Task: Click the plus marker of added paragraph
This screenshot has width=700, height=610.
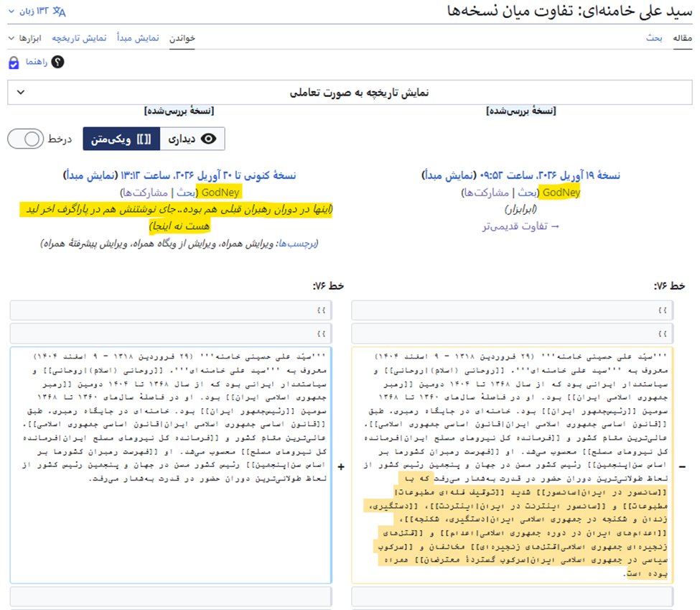Action: (x=341, y=466)
